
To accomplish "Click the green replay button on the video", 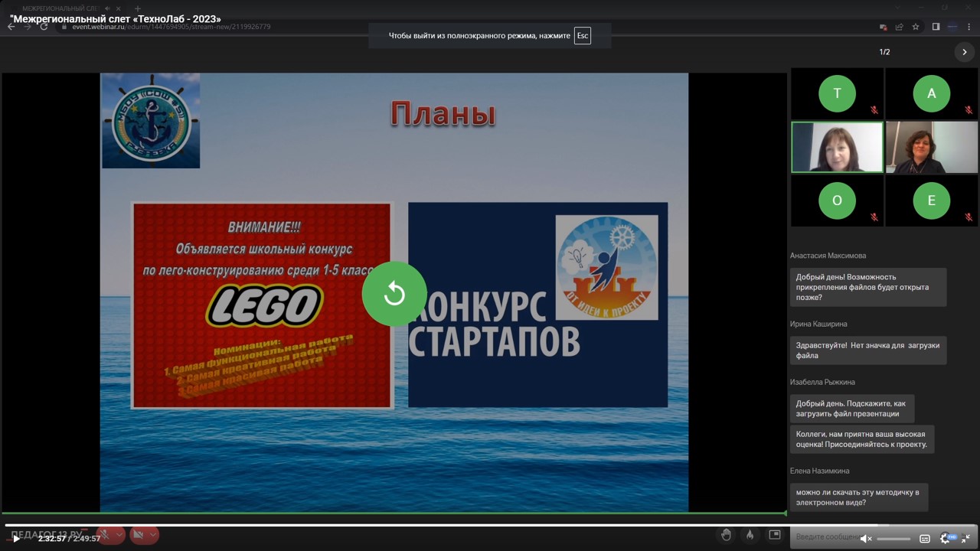I will (394, 294).
